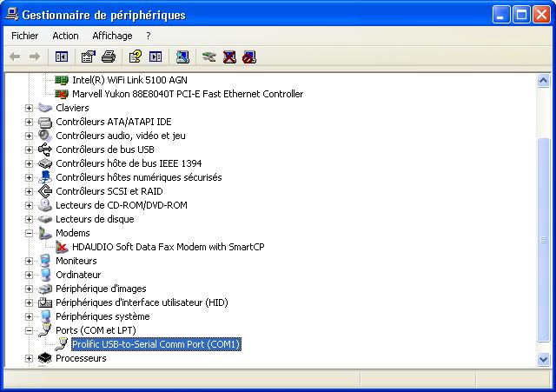The height and width of the screenshot is (392, 556).
Task: Click the scrollbar down arrow
Action: click(543, 359)
